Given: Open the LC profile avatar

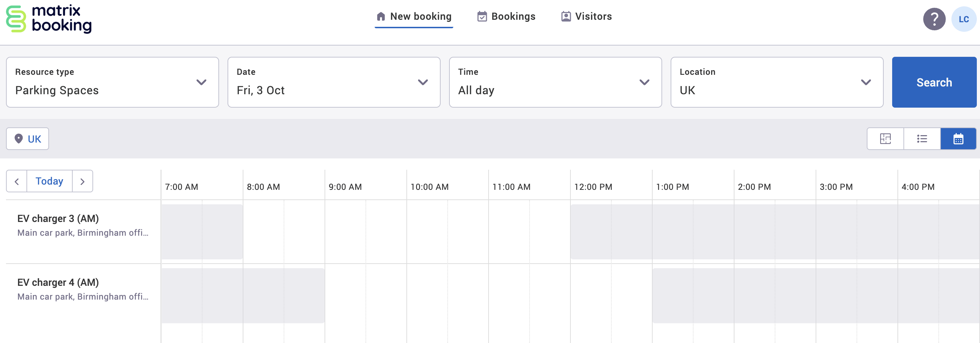Looking at the screenshot, I should click(964, 19).
